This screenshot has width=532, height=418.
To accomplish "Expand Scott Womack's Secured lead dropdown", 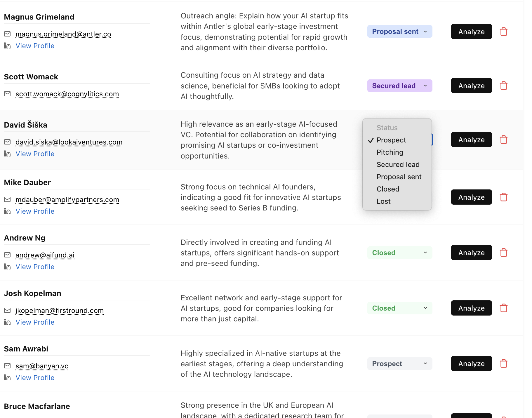I will (x=399, y=86).
